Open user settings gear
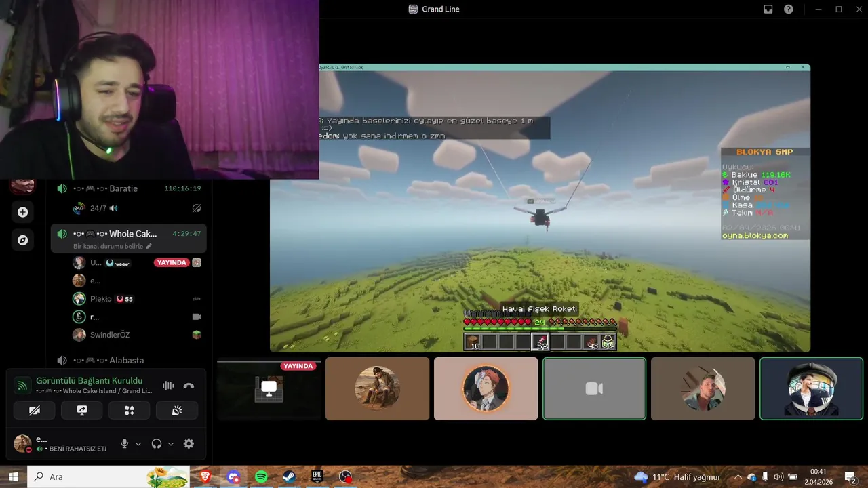 coord(189,443)
